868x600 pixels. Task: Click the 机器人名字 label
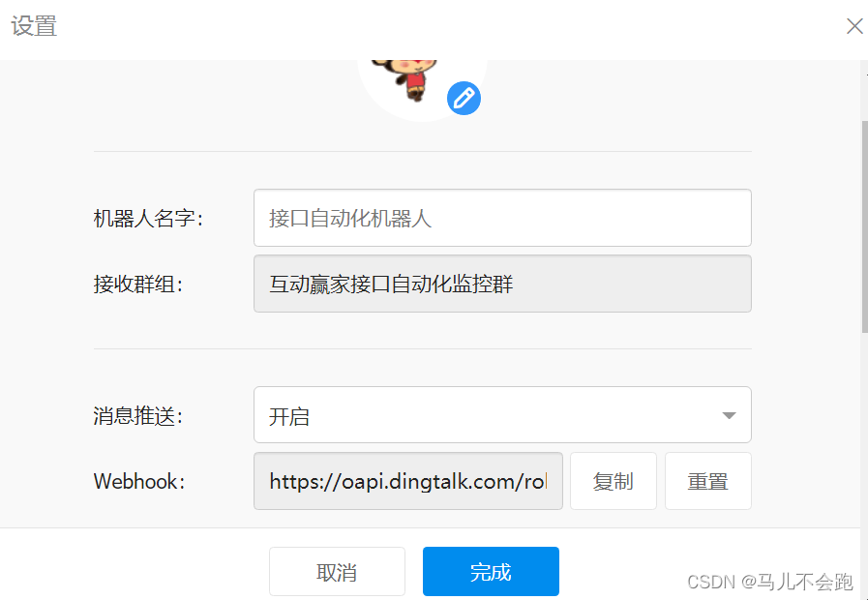(148, 219)
